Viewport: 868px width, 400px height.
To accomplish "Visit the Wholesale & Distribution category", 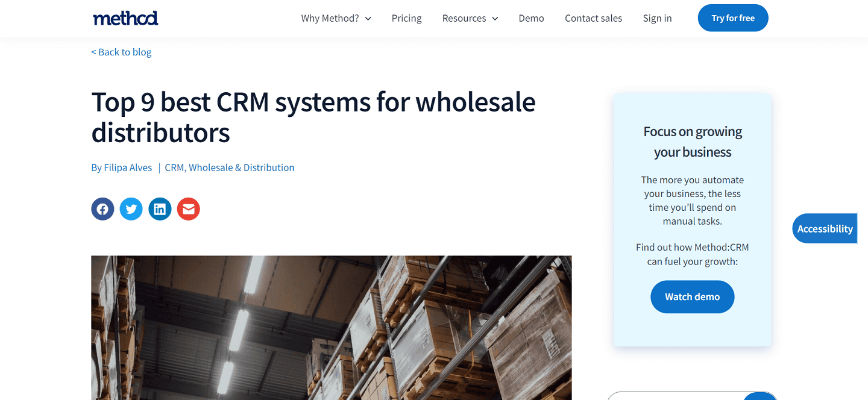I will point(242,167).
